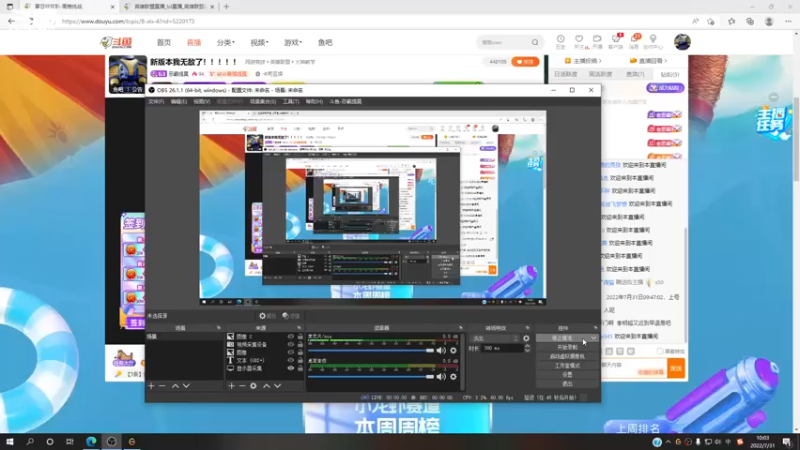Toggle visibility of text (GDI+) source

(291, 360)
